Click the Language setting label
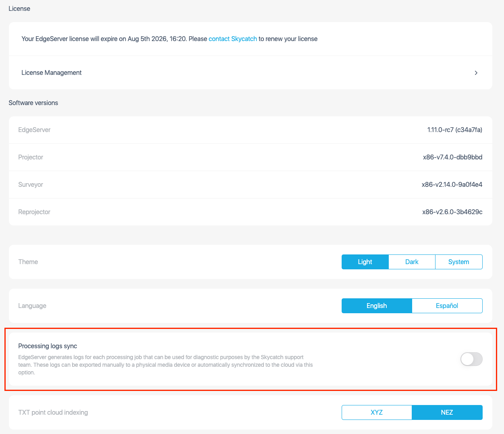 coord(32,306)
